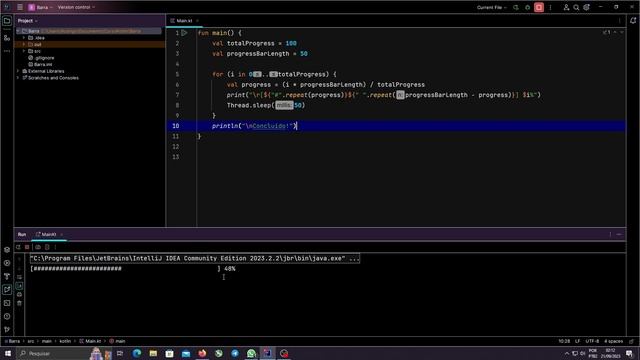Toggle the Project tool window folder icon

[x=7, y=21]
